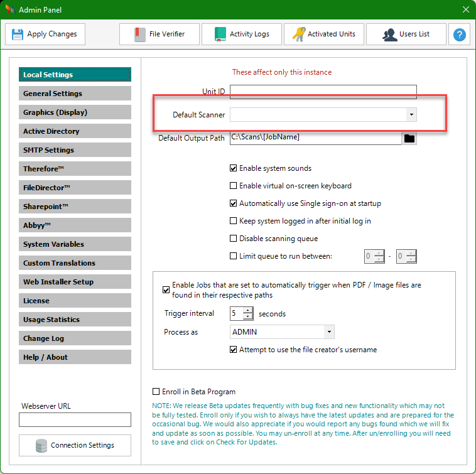Open Usage Statistics section
This screenshot has width=476, height=474.
tap(75, 319)
